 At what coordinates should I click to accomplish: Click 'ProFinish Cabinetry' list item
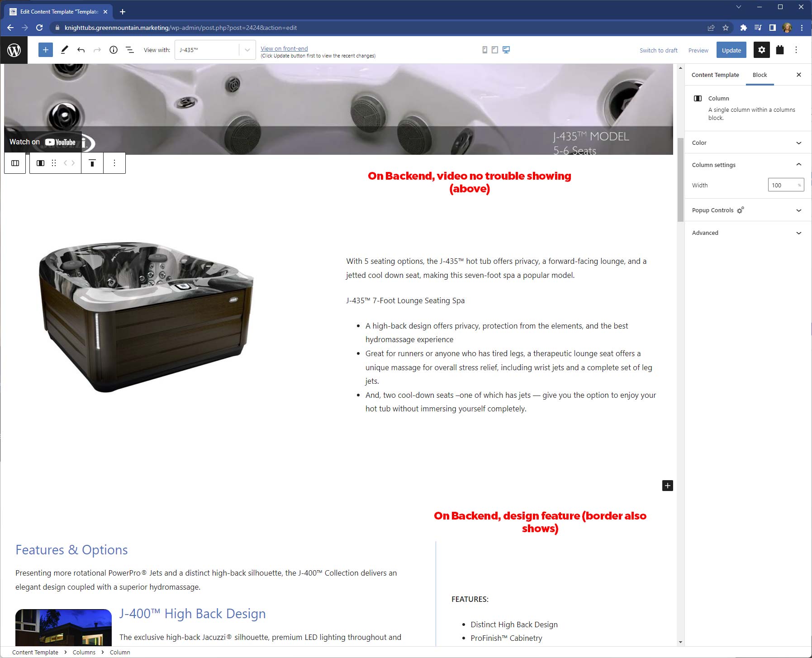(506, 638)
